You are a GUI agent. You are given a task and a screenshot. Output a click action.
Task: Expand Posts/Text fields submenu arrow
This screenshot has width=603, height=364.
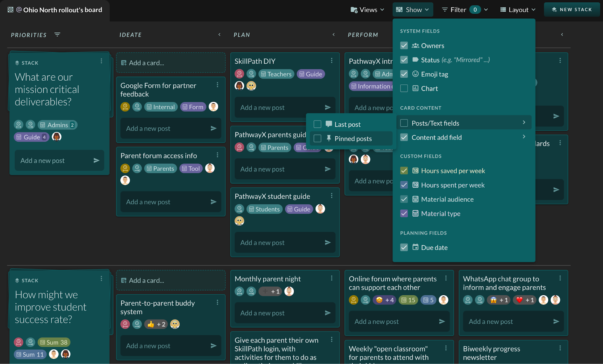pyautogui.click(x=524, y=122)
